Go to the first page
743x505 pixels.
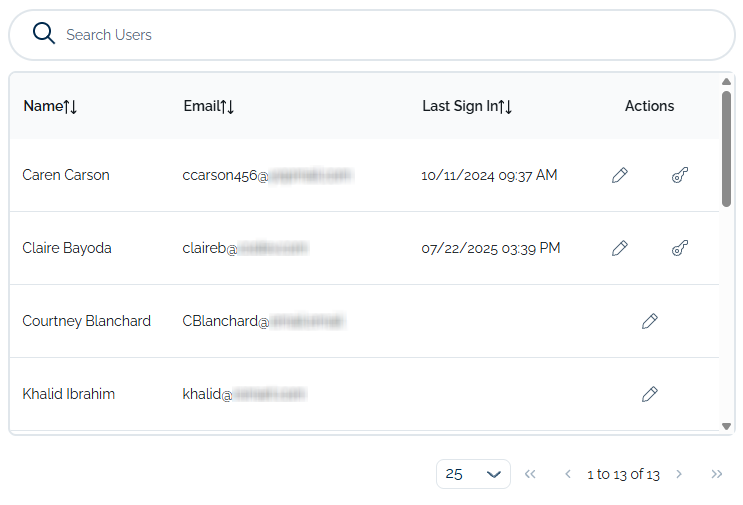(x=530, y=474)
